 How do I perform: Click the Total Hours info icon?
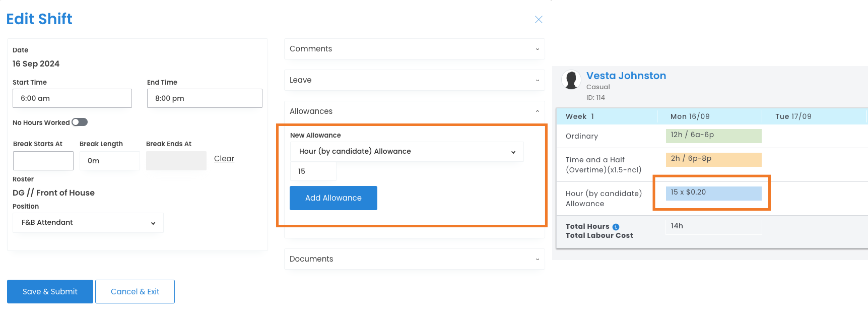point(616,227)
